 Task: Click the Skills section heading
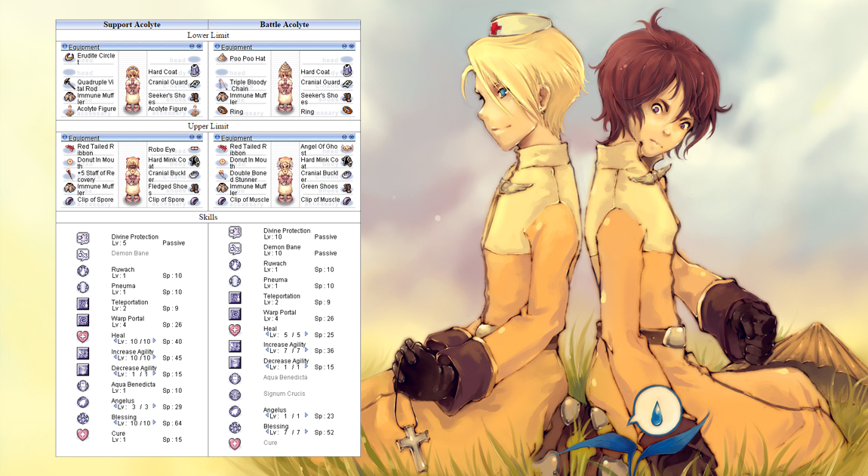point(208,217)
